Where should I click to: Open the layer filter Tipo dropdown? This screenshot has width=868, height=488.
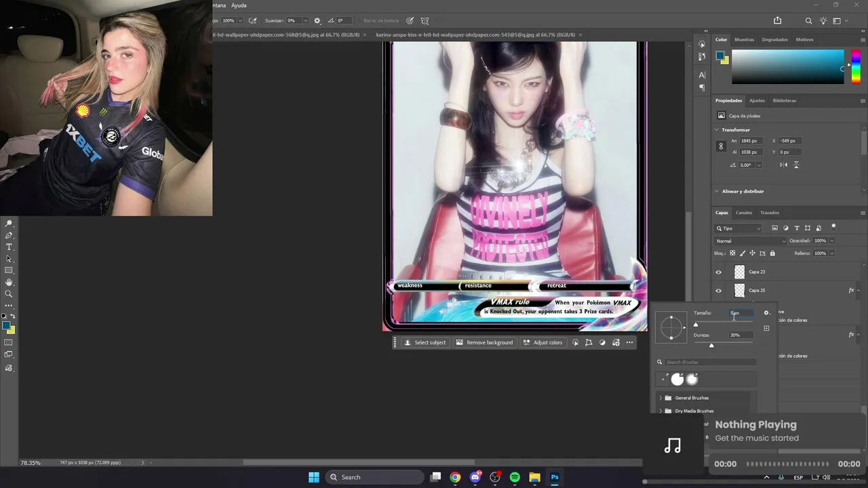click(739, 228)
